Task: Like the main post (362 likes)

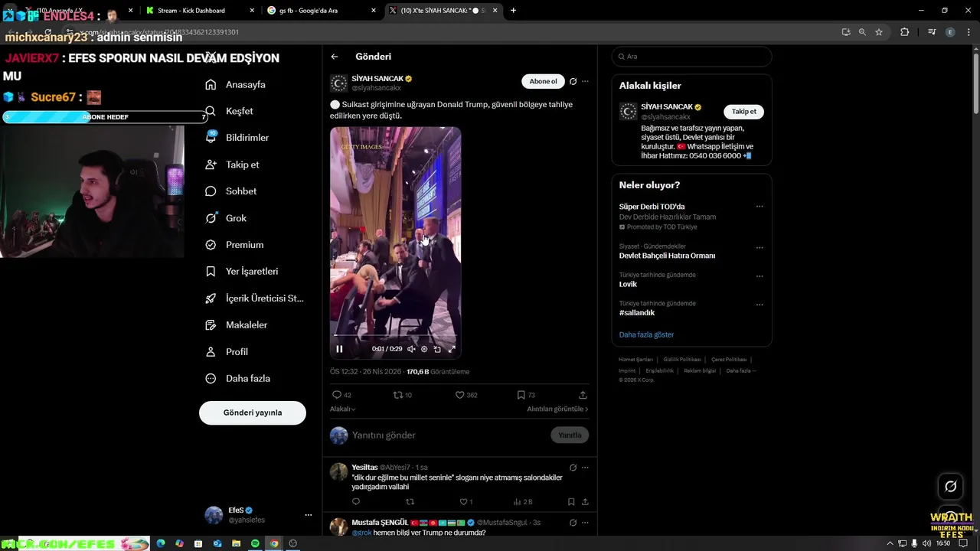Action: click(x=466, y=395)
